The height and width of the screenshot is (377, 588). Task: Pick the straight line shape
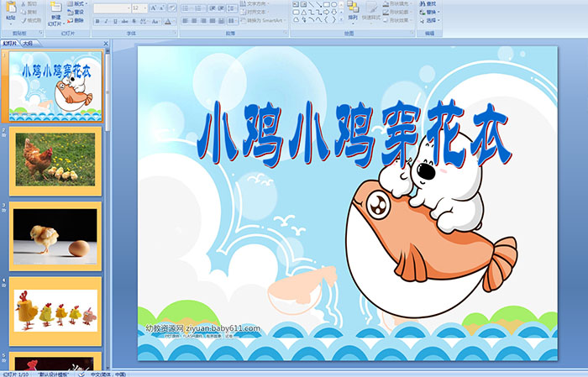pyautogui.click(x=312, y=4)
